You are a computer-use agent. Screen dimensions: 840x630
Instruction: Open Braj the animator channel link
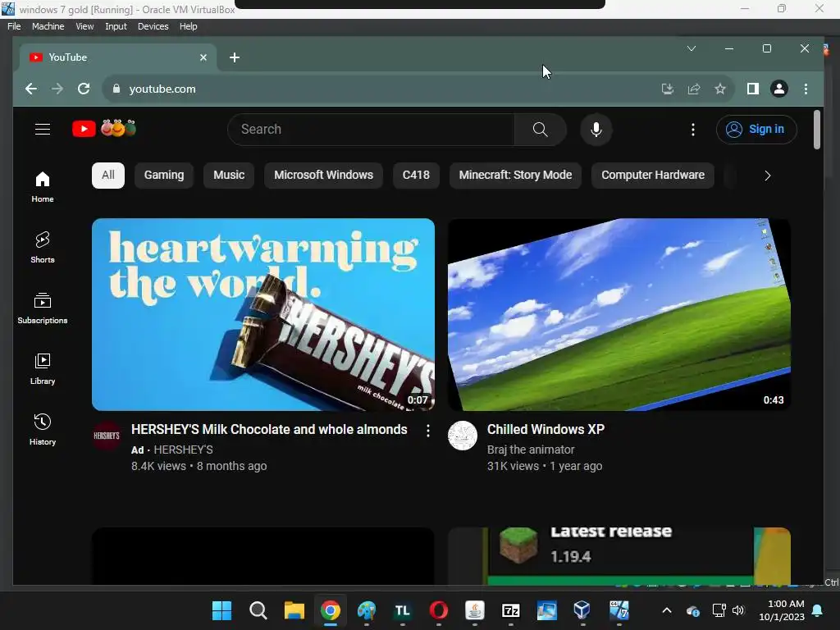[x=531, y=450]
